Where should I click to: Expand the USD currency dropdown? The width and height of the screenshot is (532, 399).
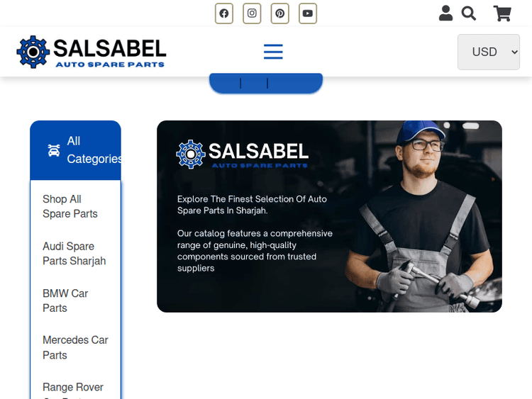tap(489, 52)
